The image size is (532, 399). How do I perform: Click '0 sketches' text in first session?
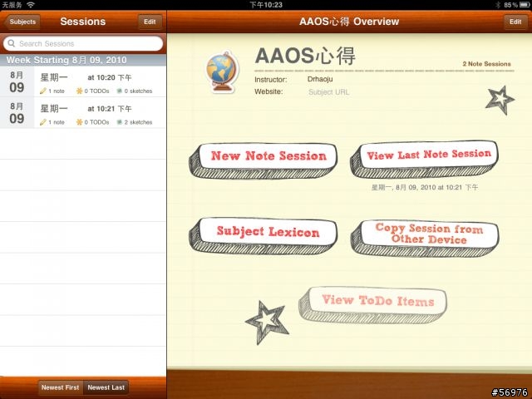[x=138, y=91]
